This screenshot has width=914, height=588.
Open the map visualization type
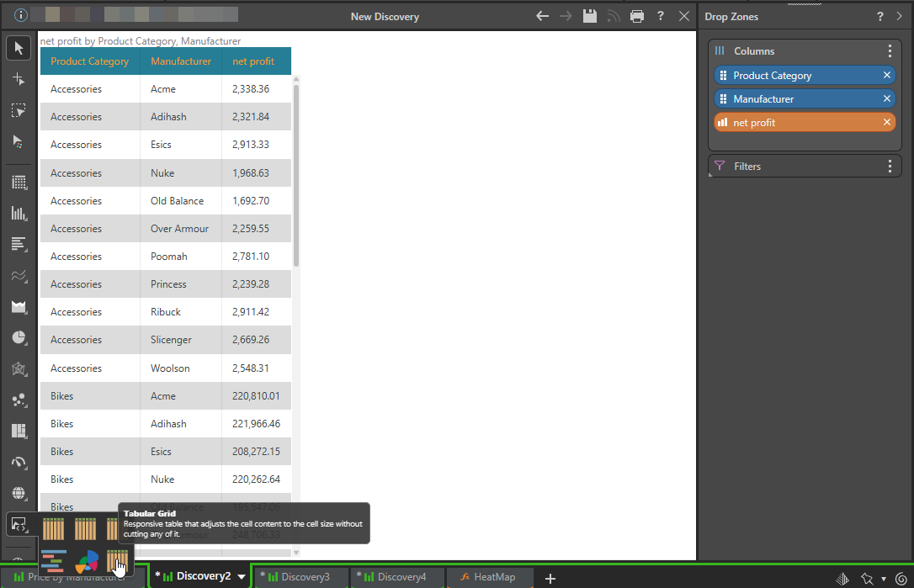click(x=19, y=493)
